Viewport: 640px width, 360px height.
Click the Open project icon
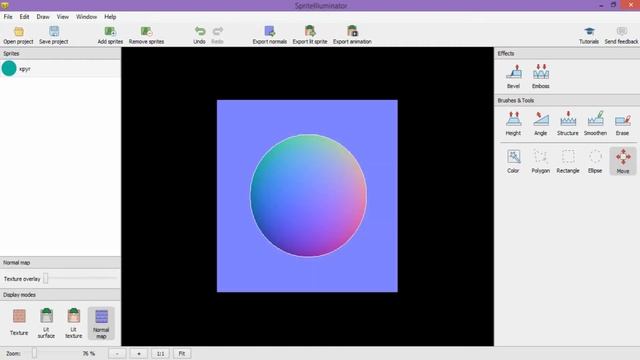(18, 32)
